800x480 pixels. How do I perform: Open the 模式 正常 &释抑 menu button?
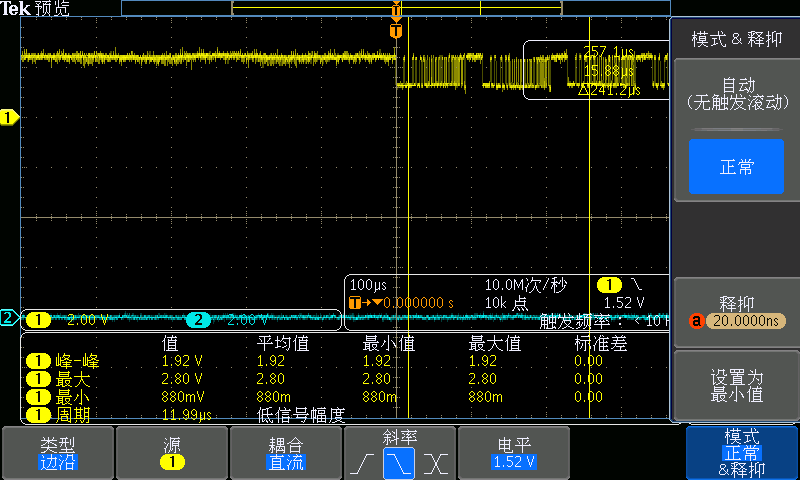click(742, 453)
